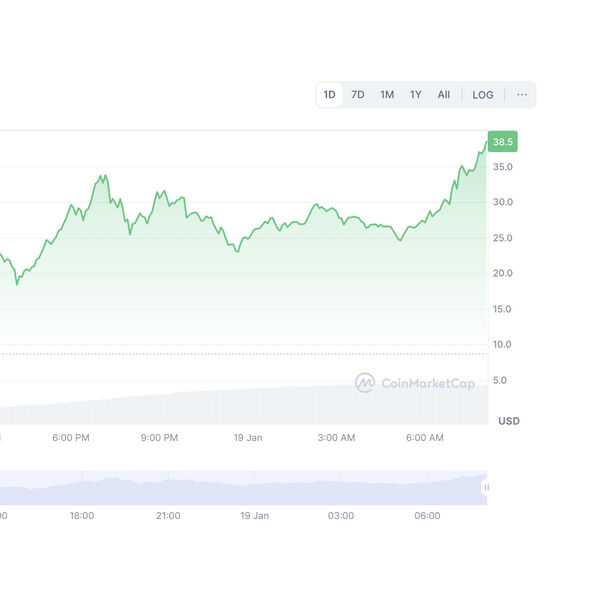Viewport: 600px width, 600px height.
Task: Click the 6:00 PM time axis label
Action: tap(71, 438)
